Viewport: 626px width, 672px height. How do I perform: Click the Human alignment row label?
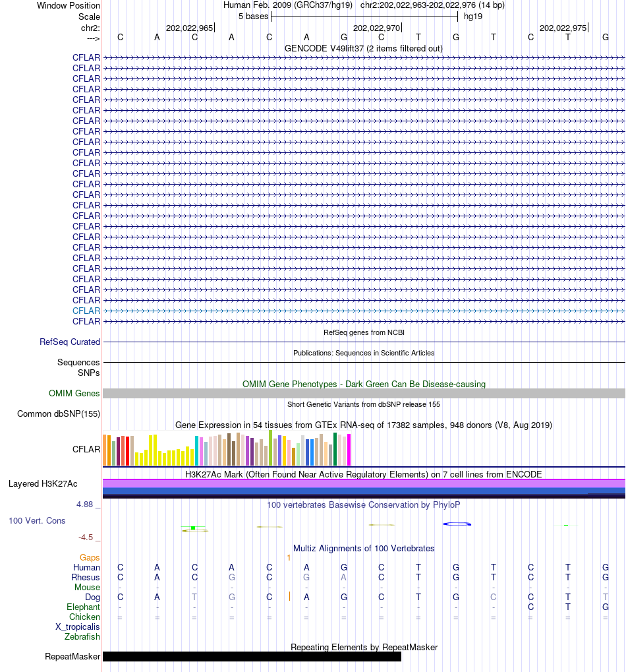point(86,567)
